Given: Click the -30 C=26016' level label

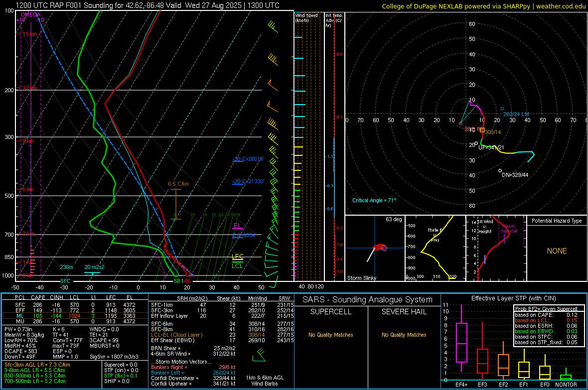Looking at the screenshot, I should [248, 159].
